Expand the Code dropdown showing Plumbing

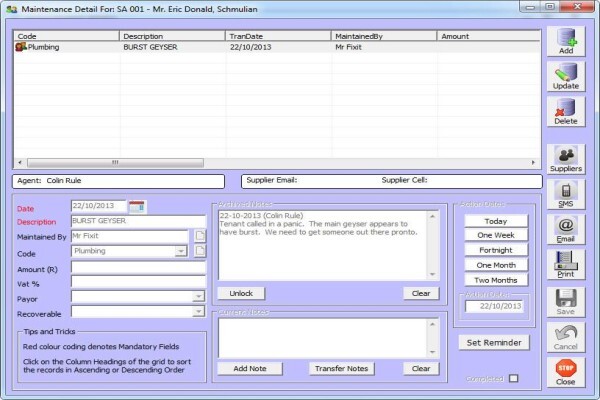181,251
